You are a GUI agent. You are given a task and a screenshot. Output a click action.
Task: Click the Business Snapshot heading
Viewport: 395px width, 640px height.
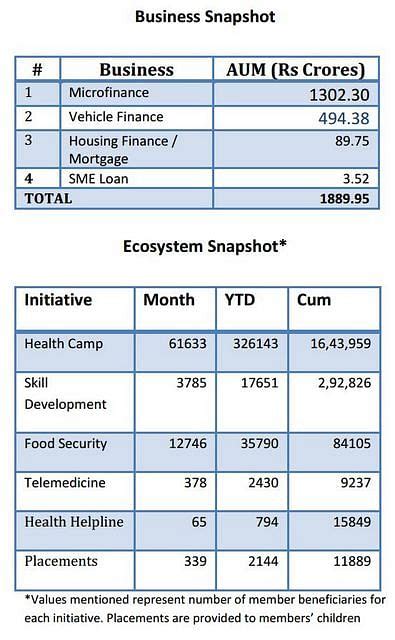click(x=205, y=17)
